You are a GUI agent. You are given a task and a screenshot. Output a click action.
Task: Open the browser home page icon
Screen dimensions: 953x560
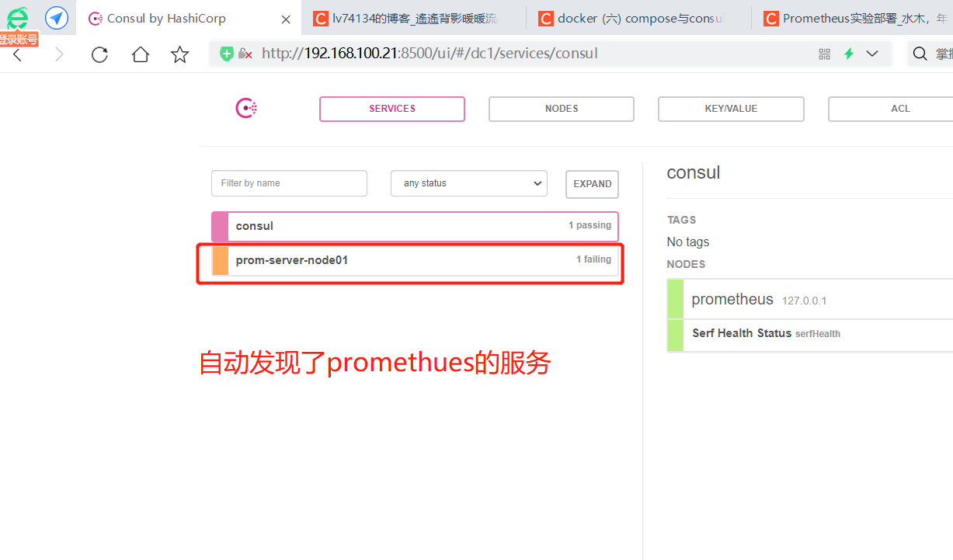[x=140, y=54]
